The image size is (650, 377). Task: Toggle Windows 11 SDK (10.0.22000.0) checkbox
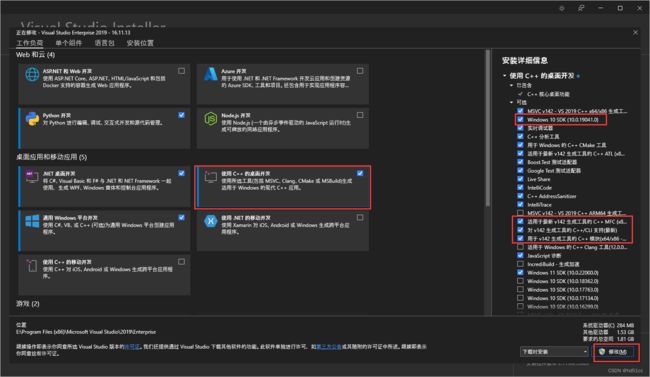[520, 272]
